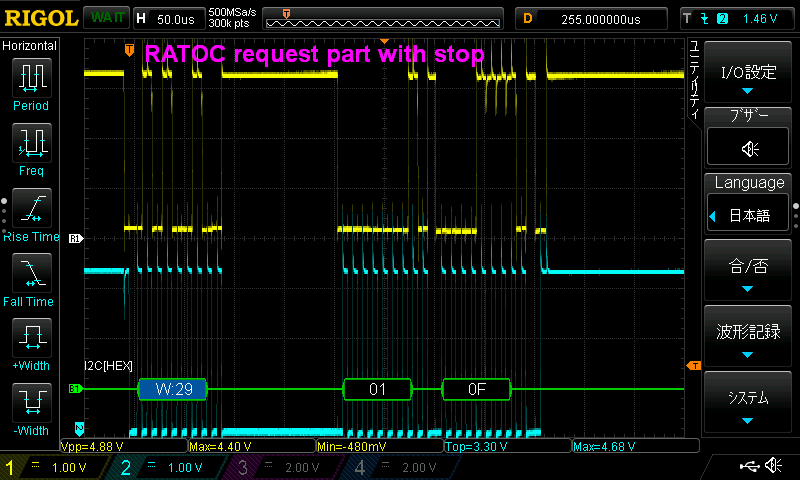This screenshot has height=480, width=800.
Task: Click the USB connection icon
Action: pos(749,466)
